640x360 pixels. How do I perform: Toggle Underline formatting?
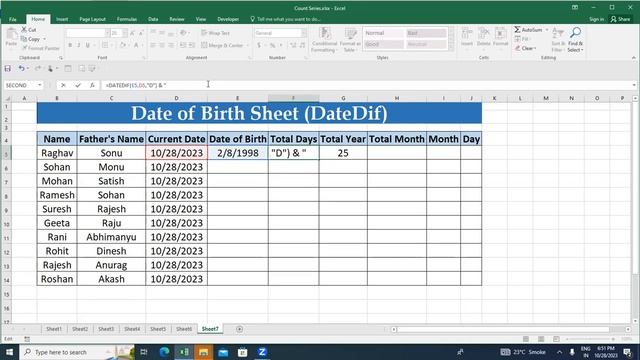coord(87,45)
